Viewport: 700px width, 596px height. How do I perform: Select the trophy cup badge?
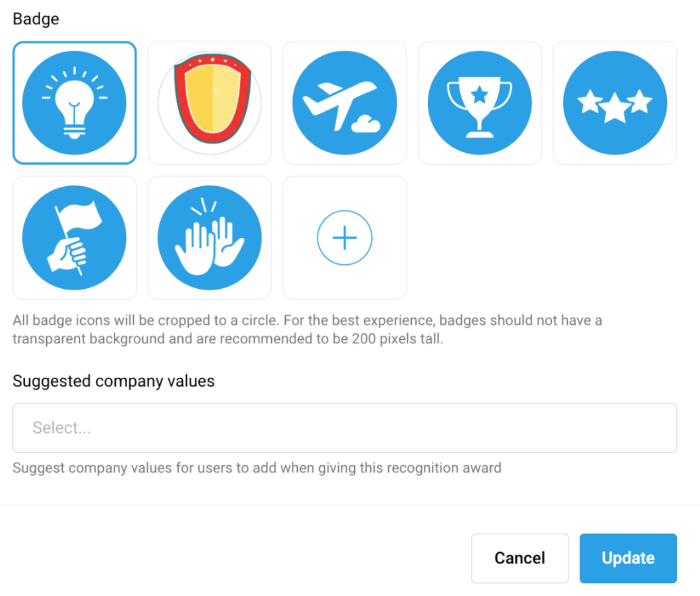[x=480, y=103]
